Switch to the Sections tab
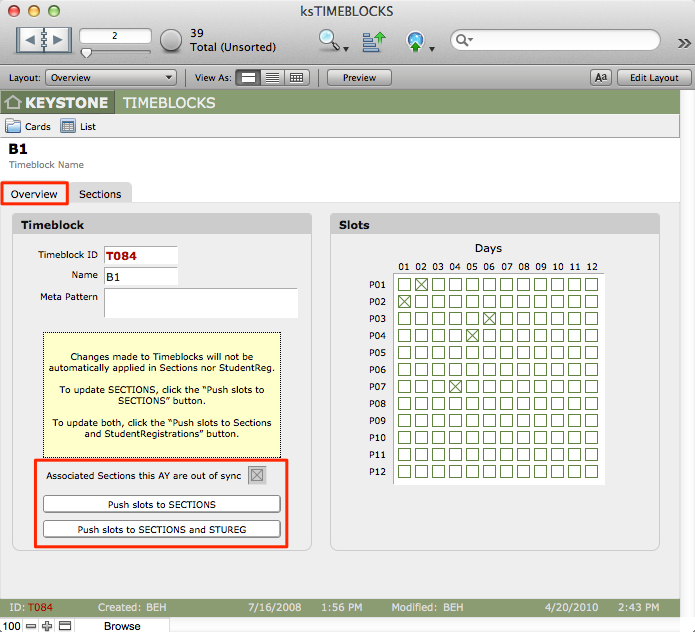The image size is (695, 632). click(x=100, y=194)
